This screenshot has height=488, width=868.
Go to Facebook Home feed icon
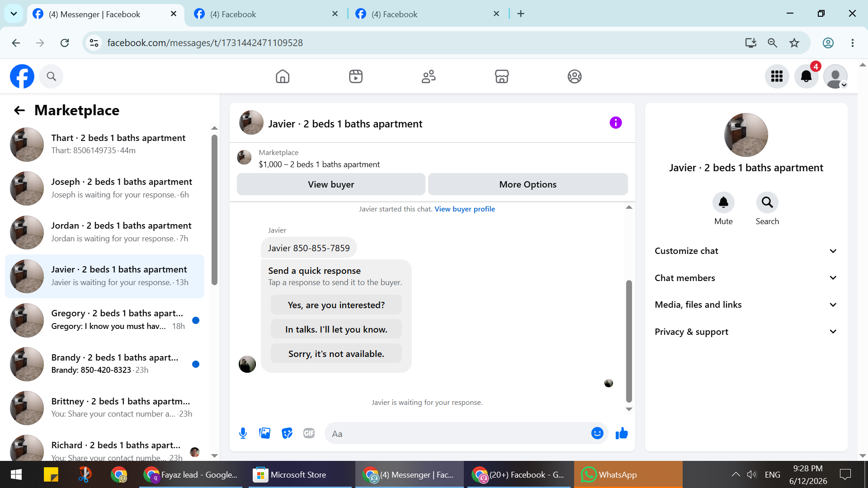[x=283, y=76]
